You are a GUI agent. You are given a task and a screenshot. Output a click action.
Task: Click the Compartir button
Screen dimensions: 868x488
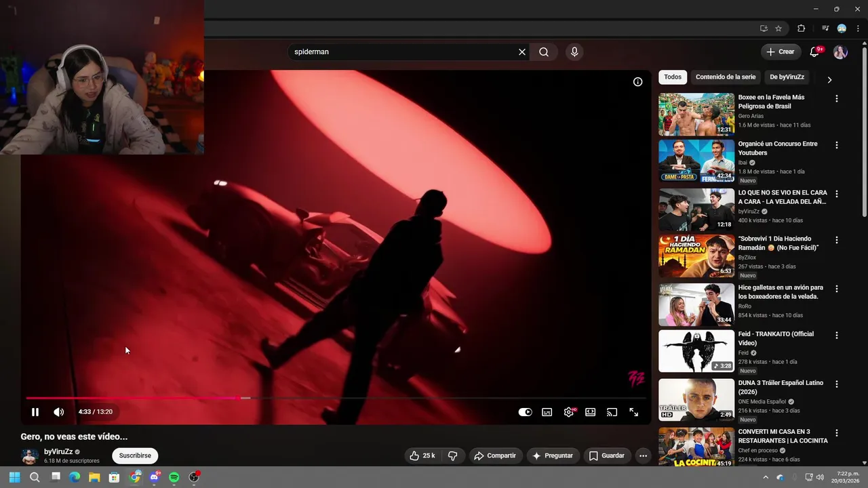[x=495, y=455]
